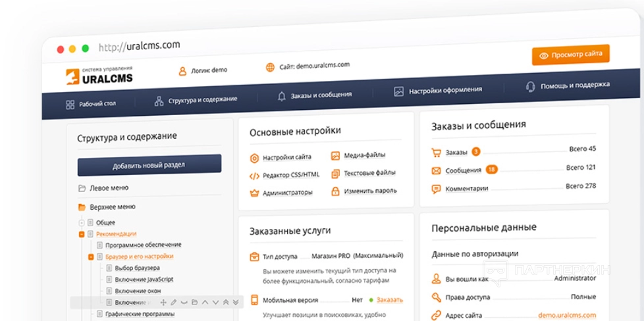Click the padlock icon beside Изменить пароль
Viewport: 644px width, 321px height.
(336, 191)
